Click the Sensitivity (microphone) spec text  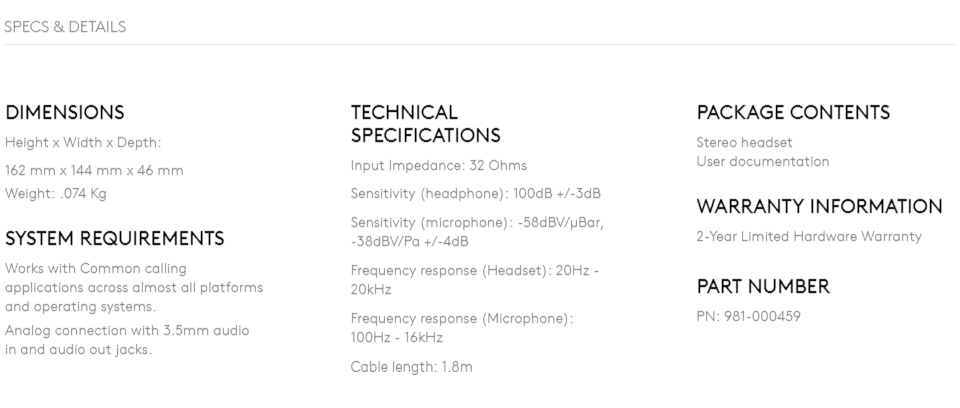tap(477, 232)
